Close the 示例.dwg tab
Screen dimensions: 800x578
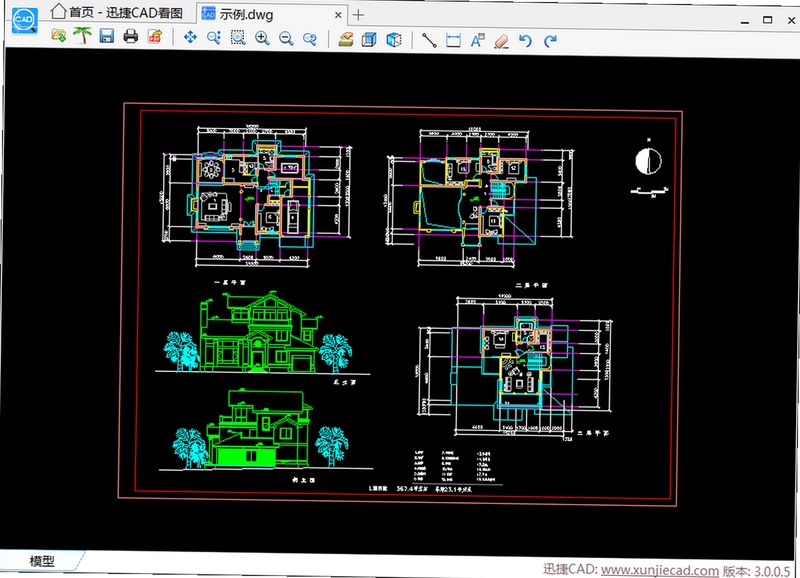click(338, 15)
